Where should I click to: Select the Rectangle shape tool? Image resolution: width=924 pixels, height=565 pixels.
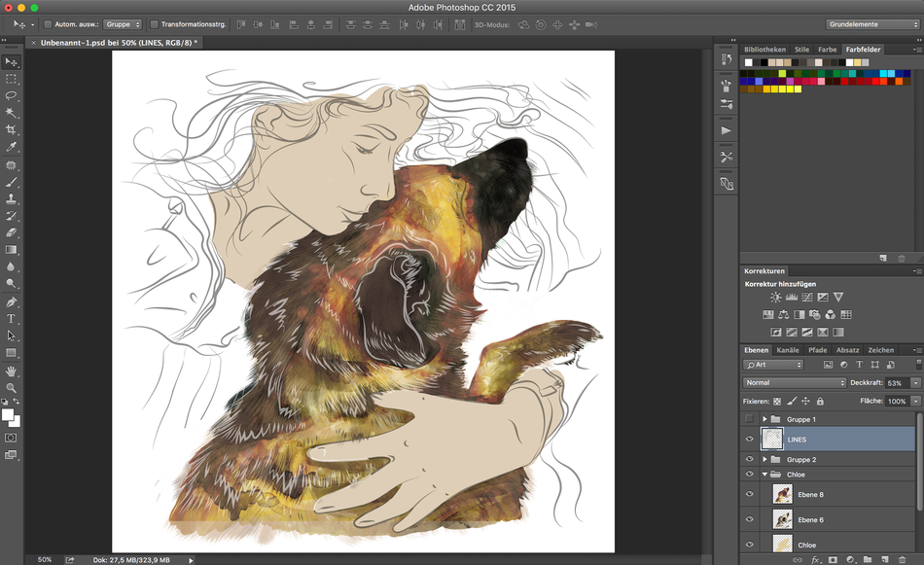click(x=12, y=353)
